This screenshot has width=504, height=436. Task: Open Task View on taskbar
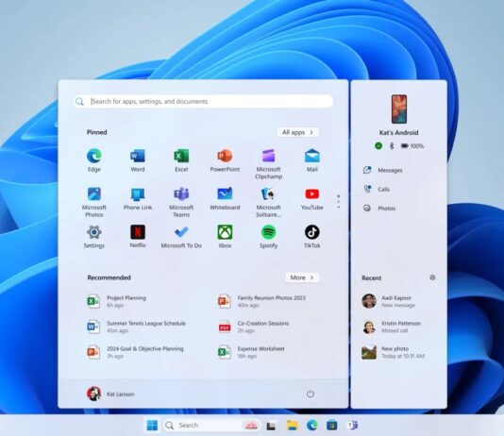pyautogui.click(x=271, y=426)
